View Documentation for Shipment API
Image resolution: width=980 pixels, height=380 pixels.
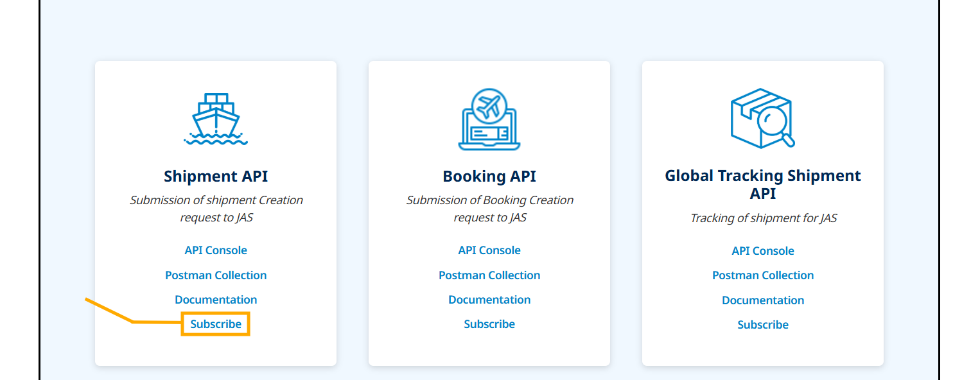(x=216, y=300)
